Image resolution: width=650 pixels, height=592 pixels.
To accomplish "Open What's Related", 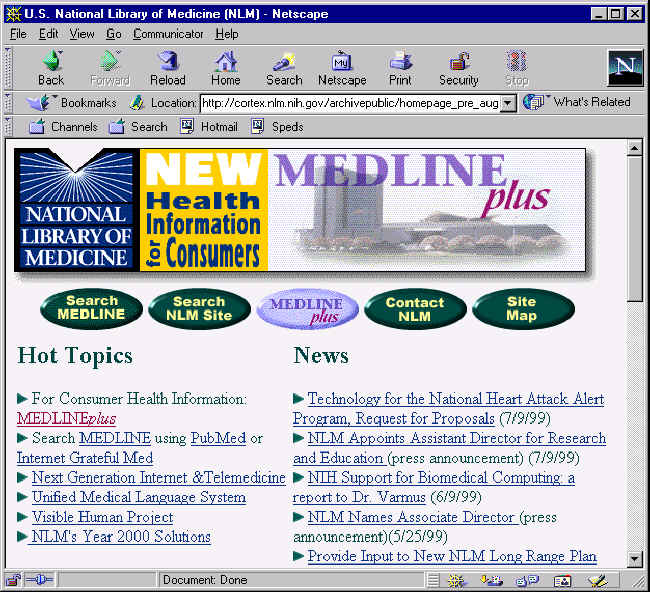I will pos(577,102).
